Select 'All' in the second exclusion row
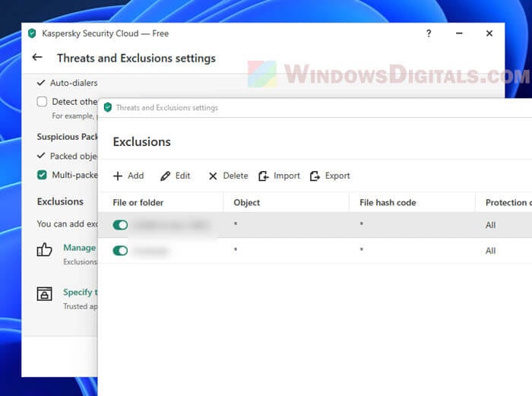 491,251
